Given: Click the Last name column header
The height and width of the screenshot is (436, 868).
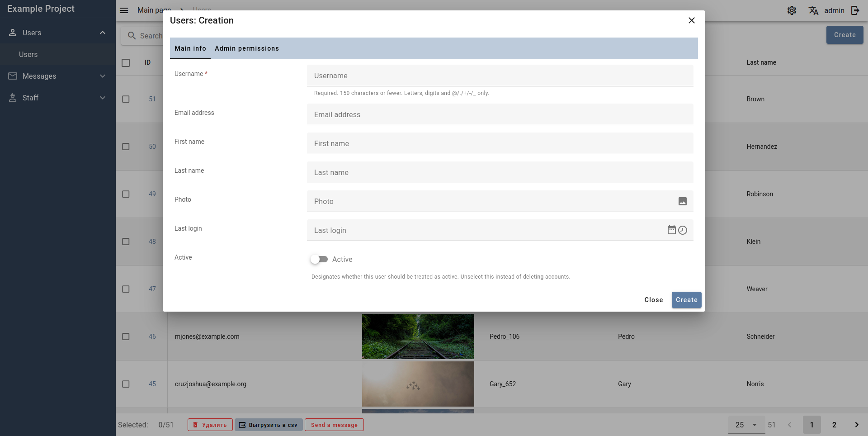Looking at the screenshot, I should point(761,62).
